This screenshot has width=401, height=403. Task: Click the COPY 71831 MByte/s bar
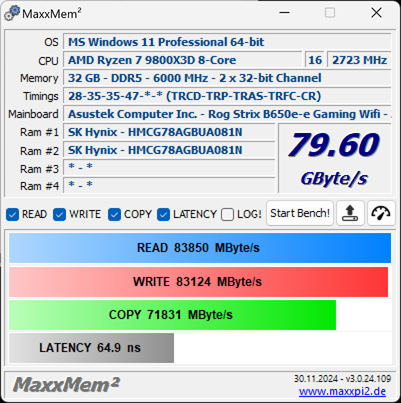coord(172,315)
